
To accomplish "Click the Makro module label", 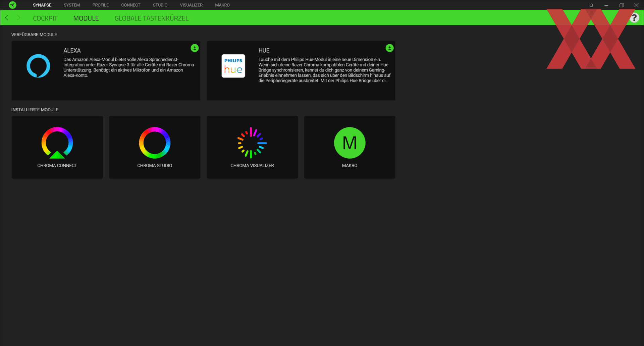I will (x=350, y=166).
